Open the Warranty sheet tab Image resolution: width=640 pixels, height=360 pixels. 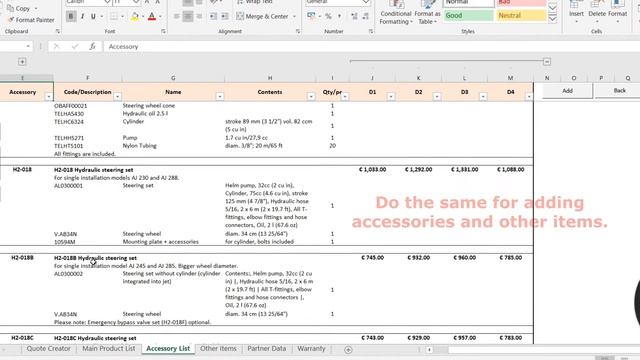pos(311,349)
